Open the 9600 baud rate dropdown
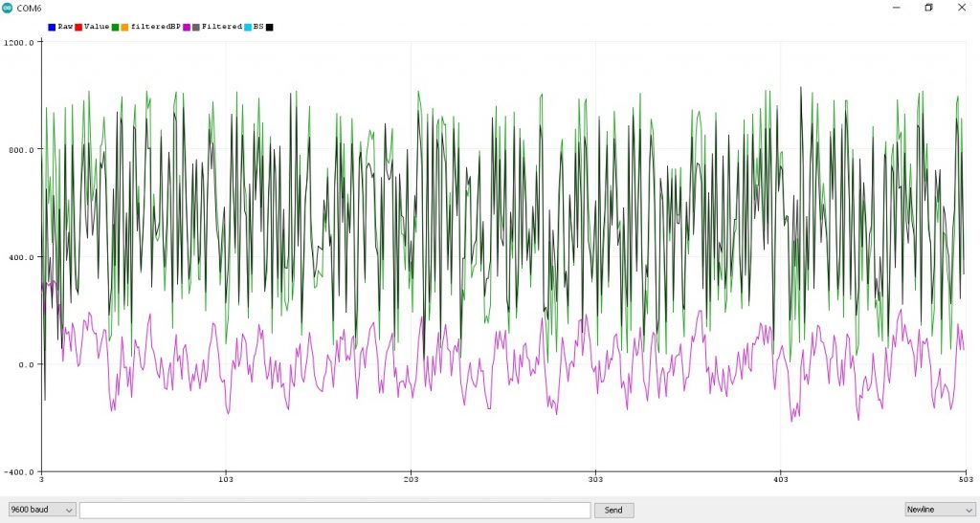This screenshot has width=980, height=523. pyautogui.click(x=42, y=510)
